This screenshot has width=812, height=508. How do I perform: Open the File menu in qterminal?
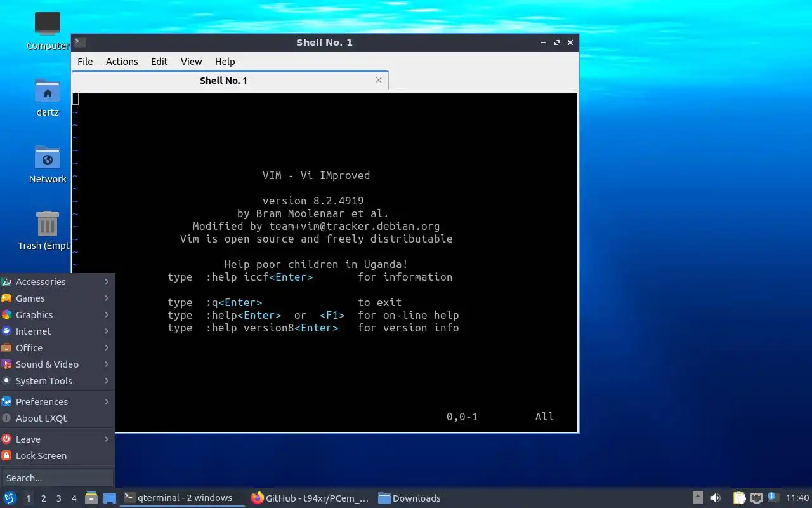[85, 62]
